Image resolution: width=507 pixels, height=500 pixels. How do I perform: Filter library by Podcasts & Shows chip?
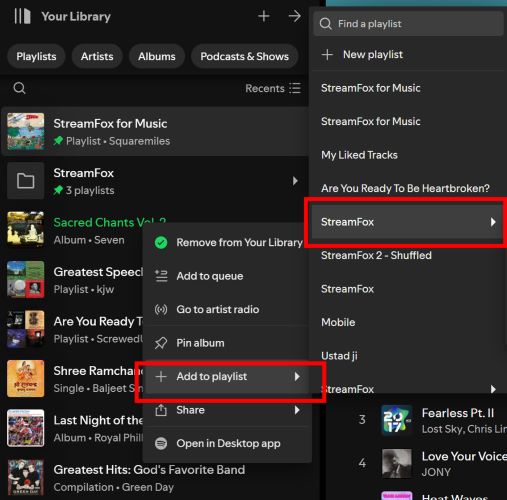244,56
